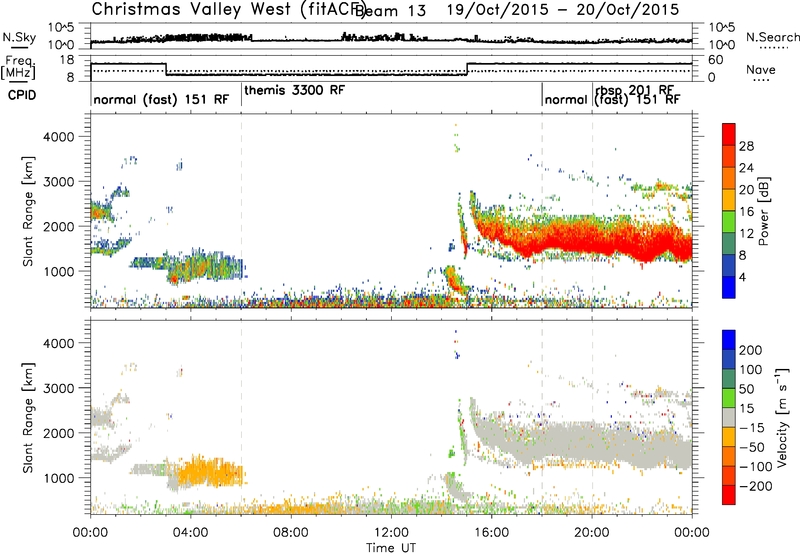The width and height of the screenshot is (800, 554).
Task: Click the 'Velocity [m s-1]' color bar label
Action: click(x=781, y=417)
